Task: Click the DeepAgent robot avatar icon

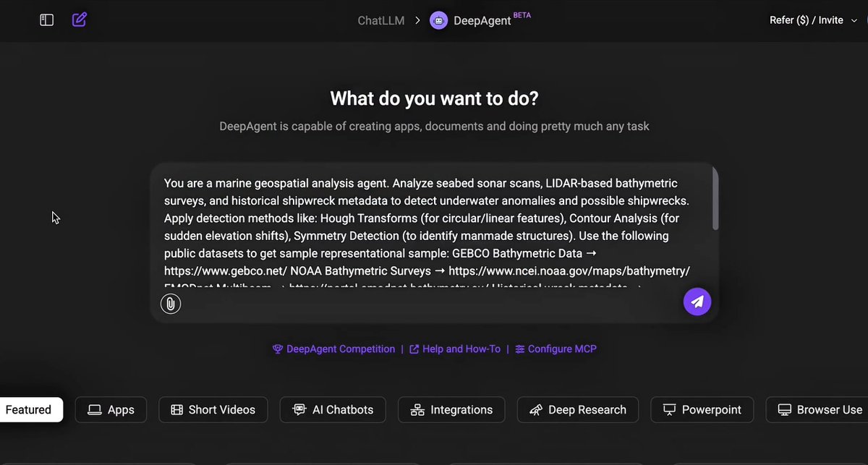Action: 438,20
